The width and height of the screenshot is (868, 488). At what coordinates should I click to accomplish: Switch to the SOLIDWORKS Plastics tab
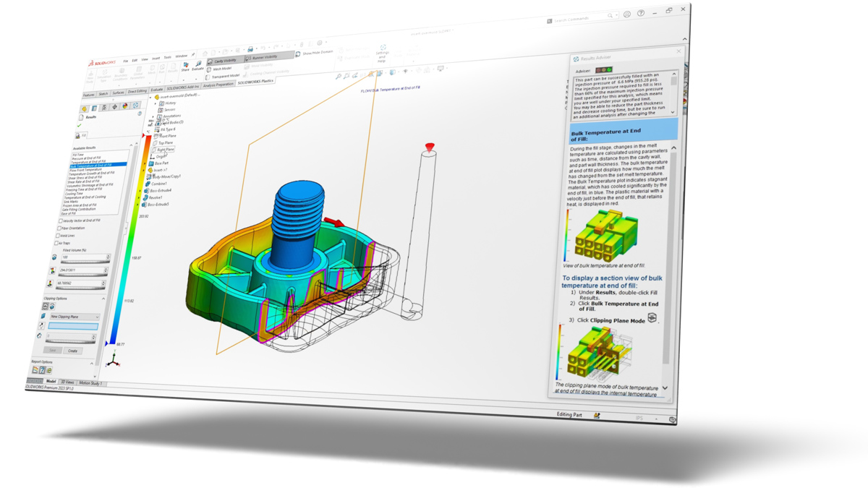[x=255, y=82]
